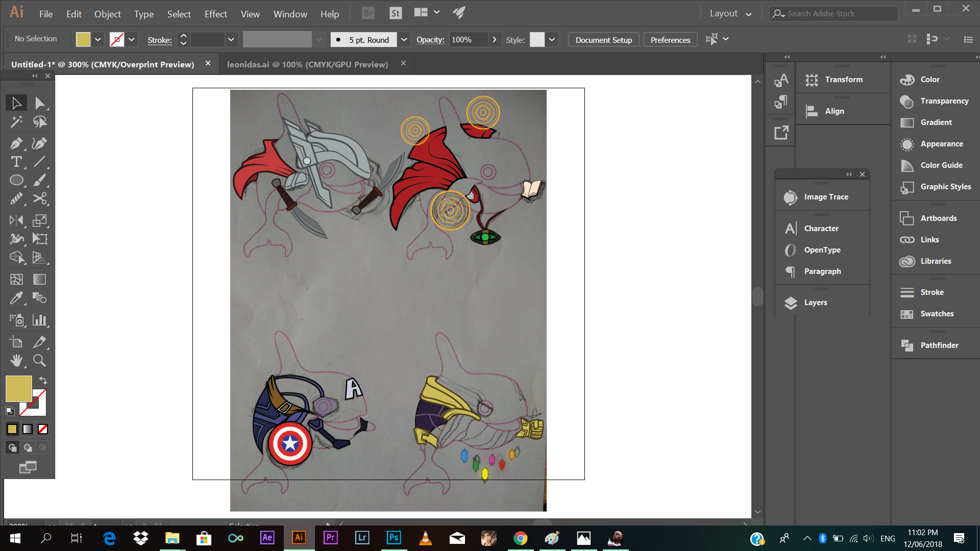
Task: Collapse the Image Trace panel group
Action: point(849,174)
